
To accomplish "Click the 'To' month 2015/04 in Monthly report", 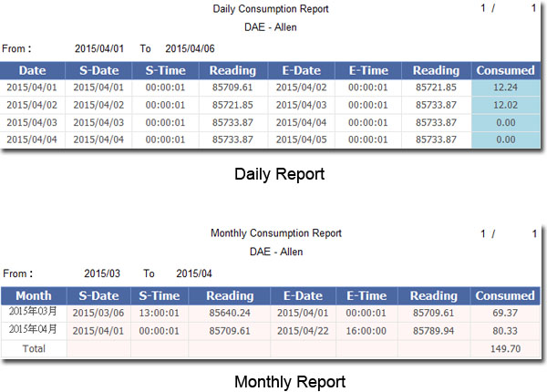I will click(194, 273).
